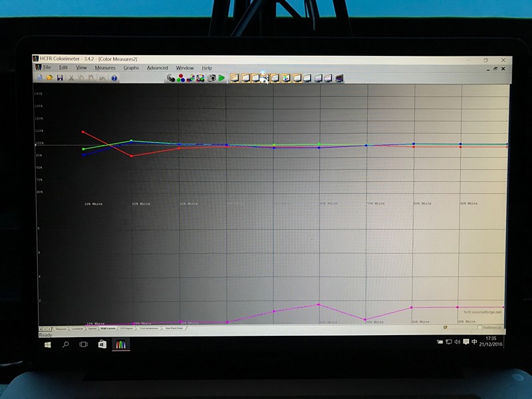
Task: Save the measures with the floppy disk icon
Action: (x=60, y=78)
